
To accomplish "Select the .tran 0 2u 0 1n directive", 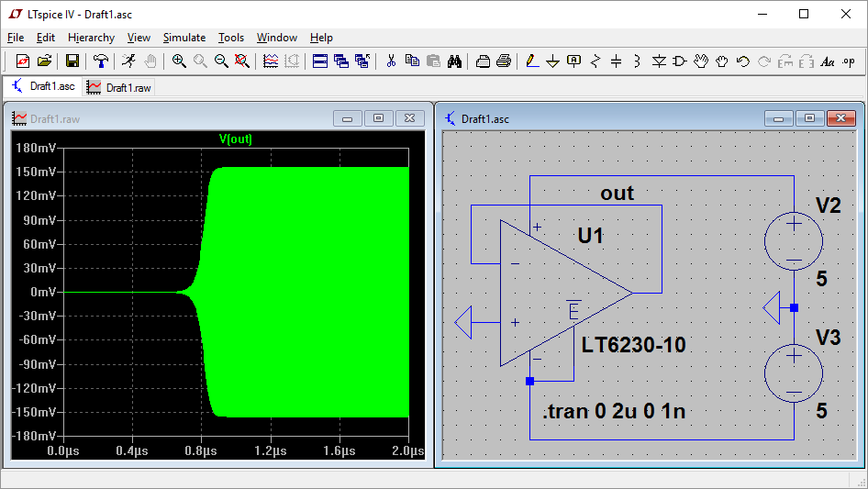I will (614, 411).
